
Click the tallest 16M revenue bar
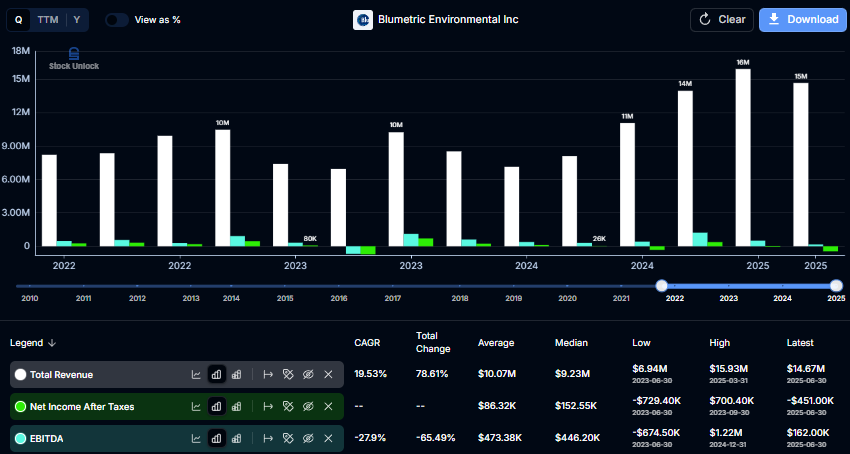743,157
